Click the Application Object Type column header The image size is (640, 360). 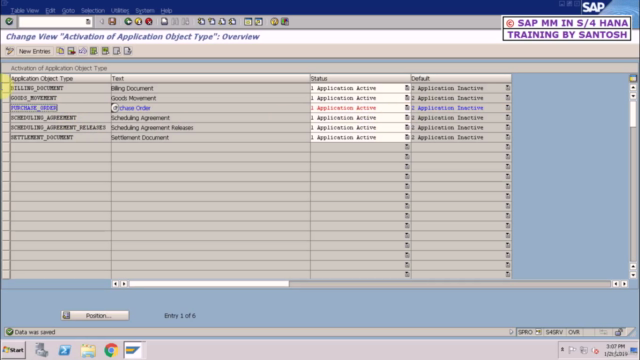click(60, 78)
